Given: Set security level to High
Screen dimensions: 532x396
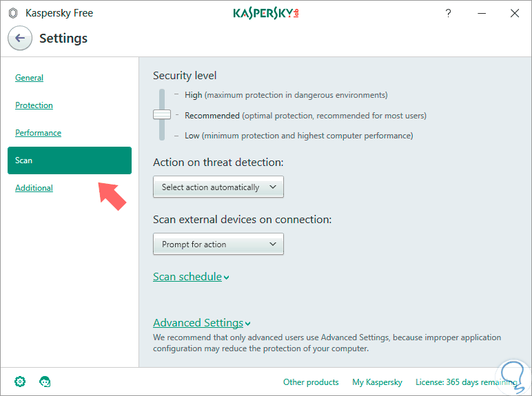Looking at the screenshot, I should 194,95.
